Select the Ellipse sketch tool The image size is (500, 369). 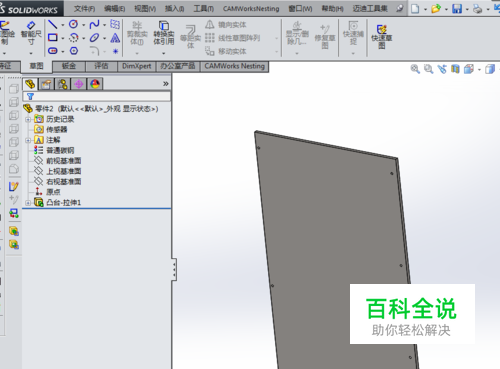[x=94, y=38]
